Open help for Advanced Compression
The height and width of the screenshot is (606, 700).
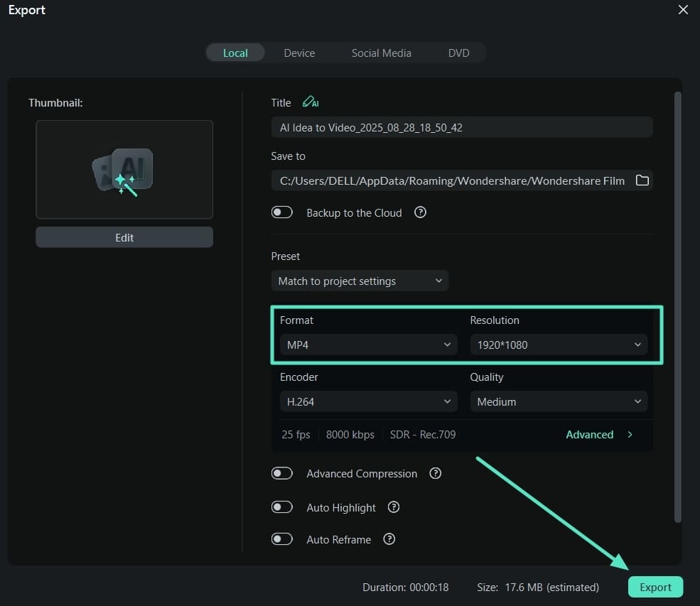[435, 473]
